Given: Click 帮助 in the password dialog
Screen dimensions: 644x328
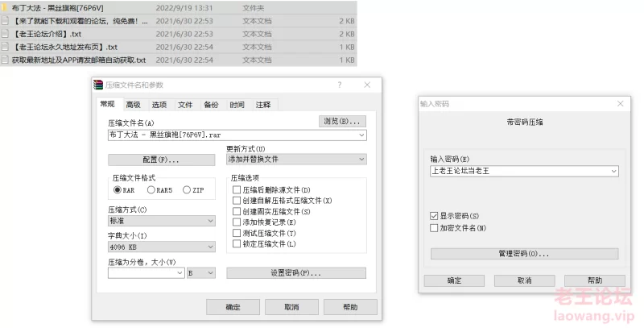Looking at the screenshot, I should [595, 280].
